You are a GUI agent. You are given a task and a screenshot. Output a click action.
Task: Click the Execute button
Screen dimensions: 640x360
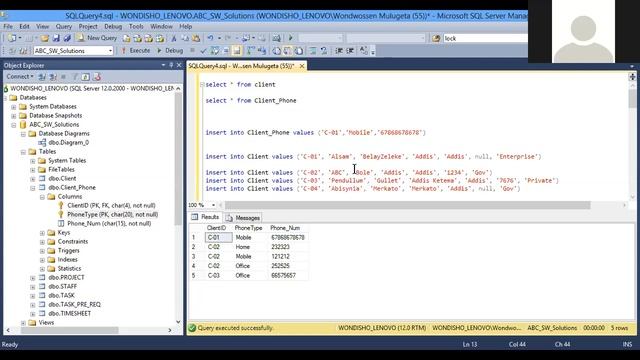pyautogui.click(x=136, y=51)
